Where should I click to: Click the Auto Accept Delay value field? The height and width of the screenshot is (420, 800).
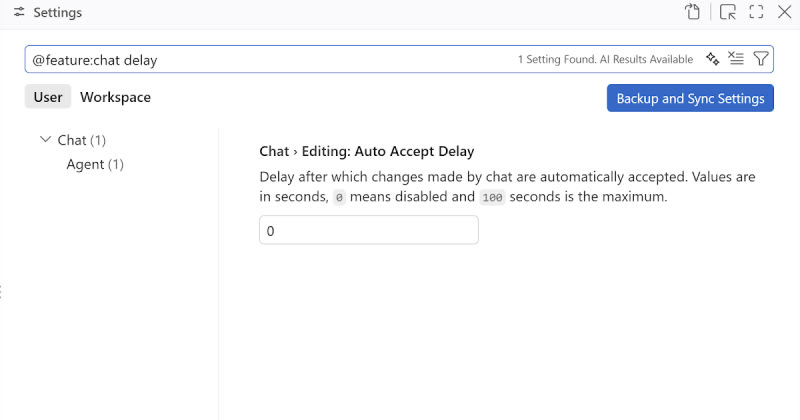[369, 230]
